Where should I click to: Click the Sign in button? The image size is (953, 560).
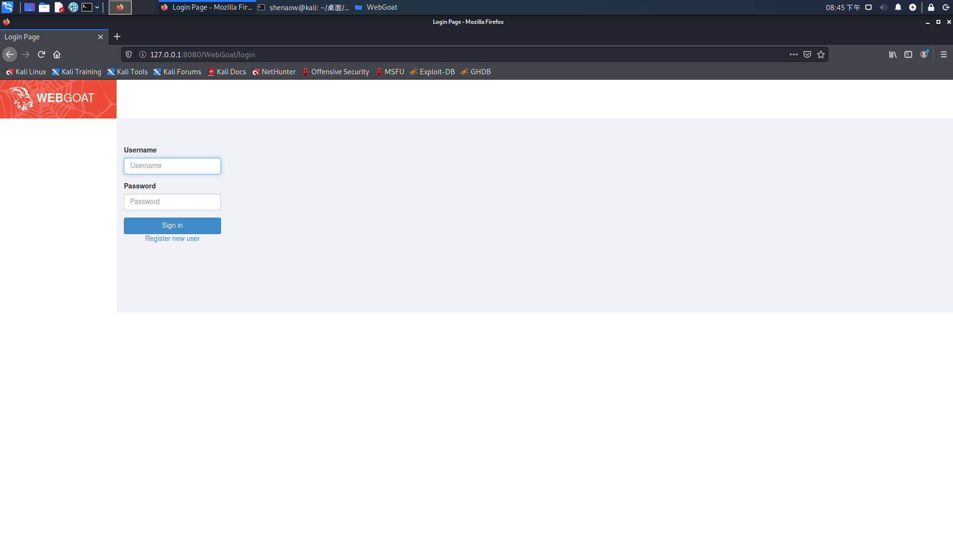pos(172,225)
